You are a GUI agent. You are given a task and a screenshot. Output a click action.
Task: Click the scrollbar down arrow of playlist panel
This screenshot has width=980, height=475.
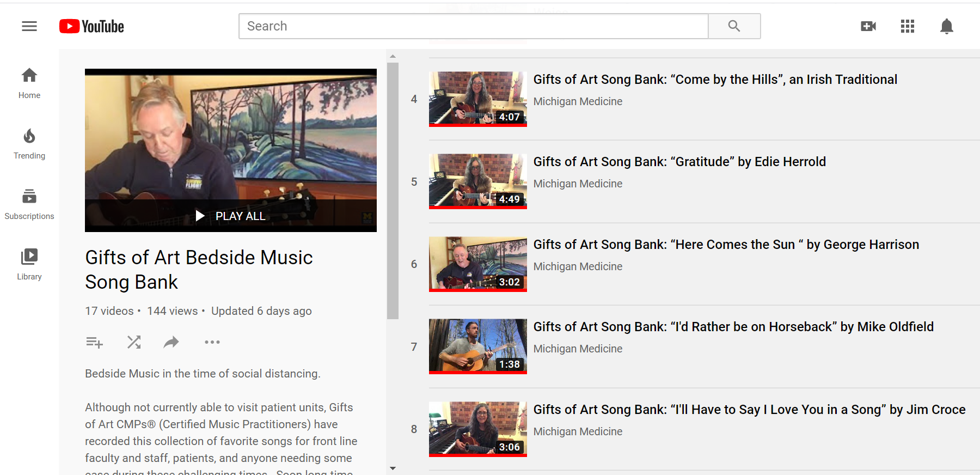tap(393, 468)
